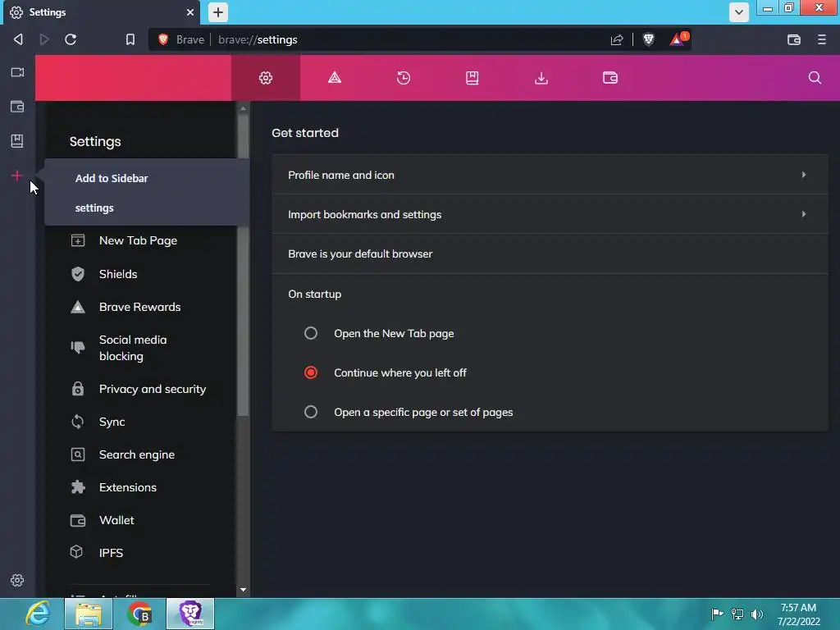Viewport: 840px width, 630px height.
Task: Open the hamburger main menu
Action: pyautogui.click(x=822, y=39)
